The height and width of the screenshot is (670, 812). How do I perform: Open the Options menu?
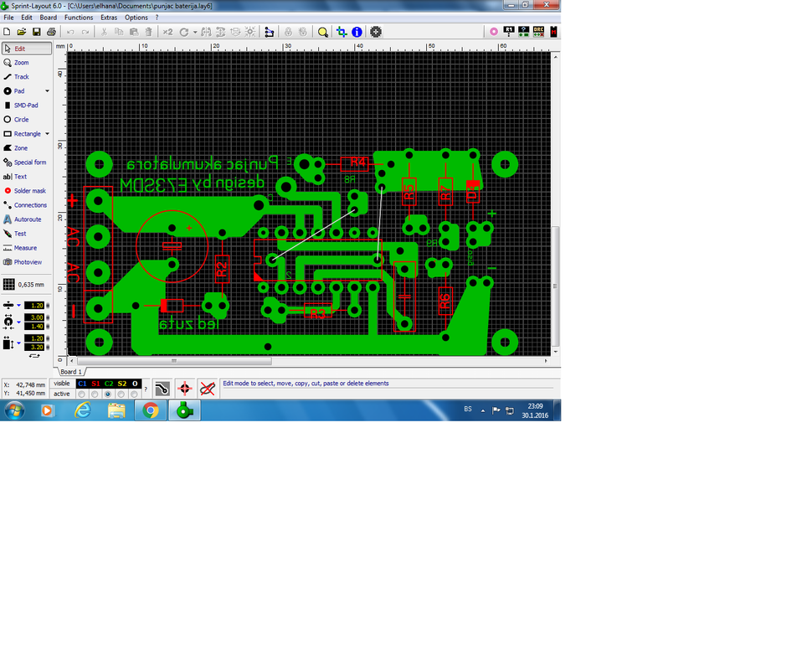tap(136, 18)
